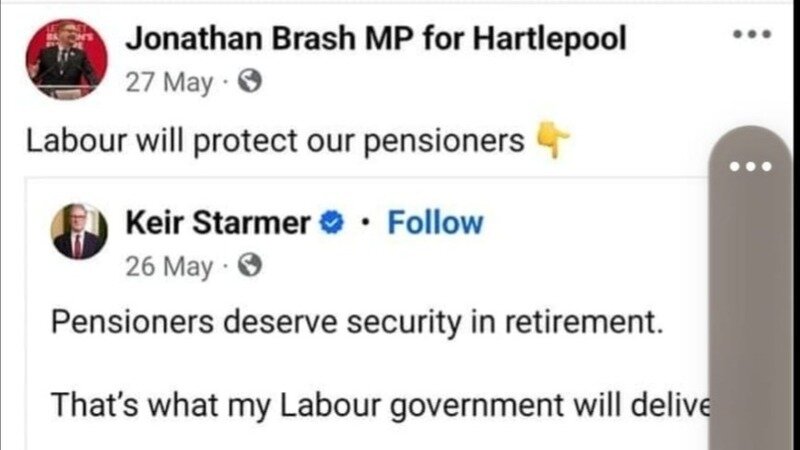The width and height of the screenshot is (800, 450).
Task: Open Keir Starmer's profile picture
Action: pyautogui.click(x=79, y=232)
